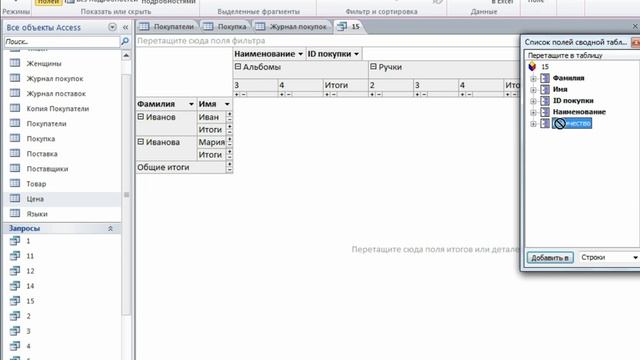Click query 4 icon under Запросы
Image resolution: width=640 pixels, height=360 pixels.
coord(15,346)
